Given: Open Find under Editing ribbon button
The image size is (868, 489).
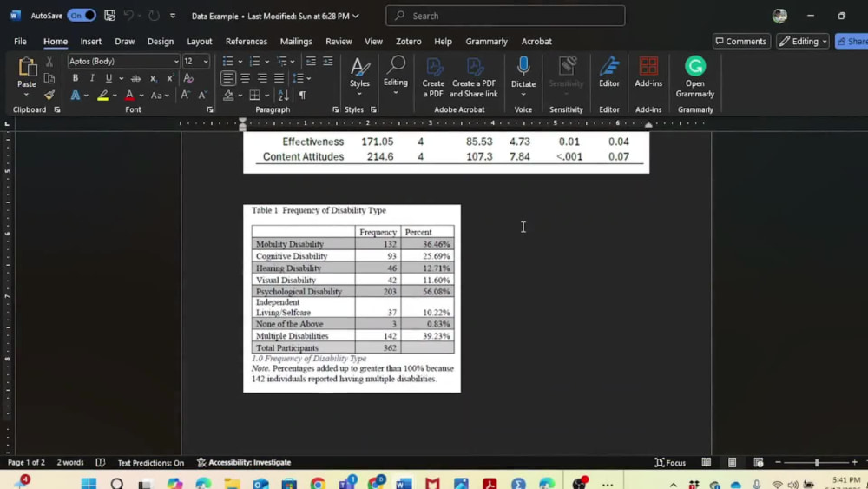Looking at the screenshot, I should [396, 76].
